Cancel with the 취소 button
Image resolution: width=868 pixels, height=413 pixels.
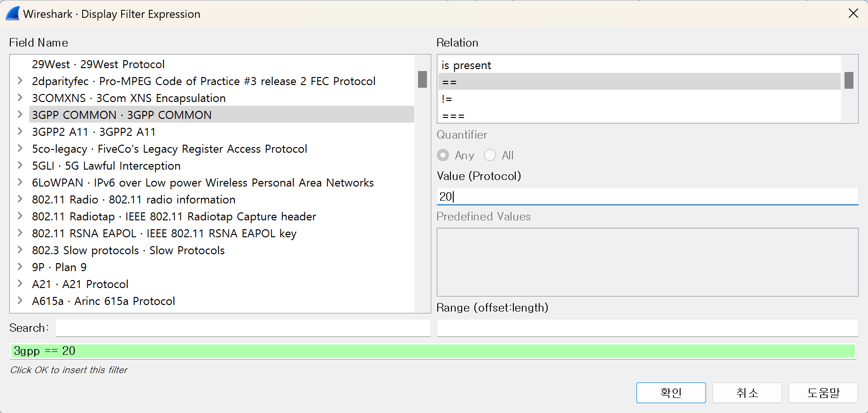click(747, 393)
